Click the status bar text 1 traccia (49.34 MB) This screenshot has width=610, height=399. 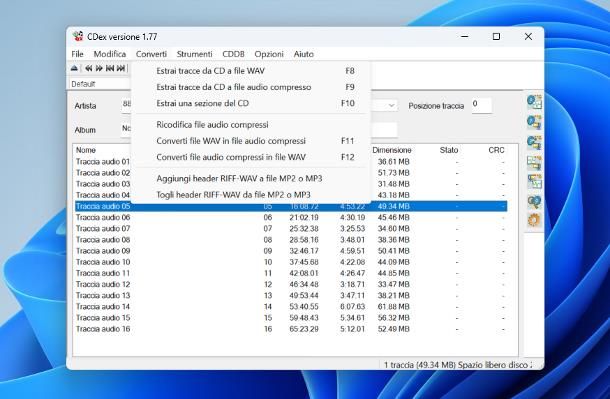pos(420,365)
